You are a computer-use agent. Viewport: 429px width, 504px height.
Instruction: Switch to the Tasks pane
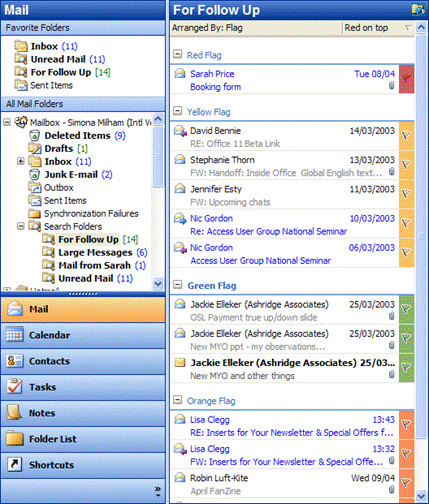83,387
